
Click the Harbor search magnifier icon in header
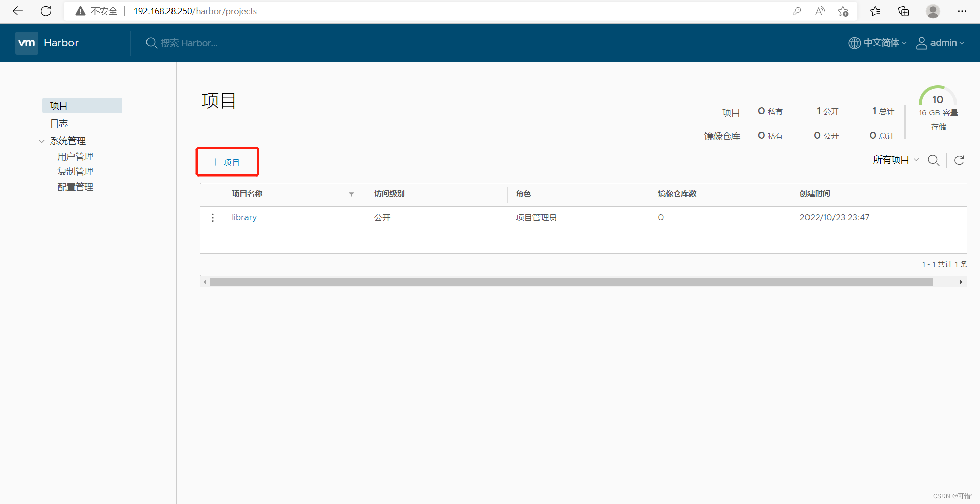click(151, 43)
